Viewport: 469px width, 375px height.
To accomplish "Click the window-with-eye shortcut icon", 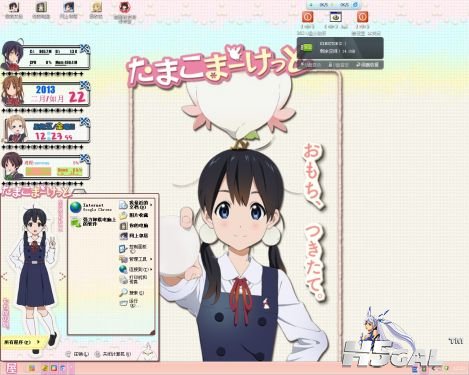I will 335,17.
